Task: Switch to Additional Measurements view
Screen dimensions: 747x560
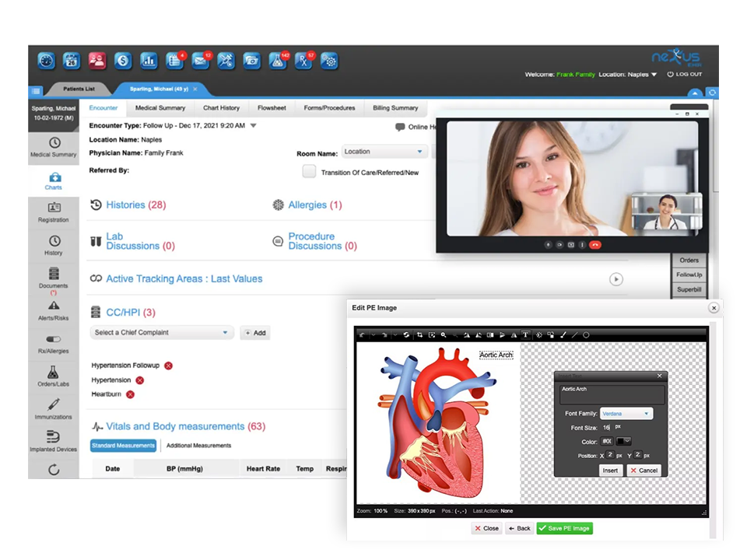Action: pyautogui.click(x=198, y=446)
